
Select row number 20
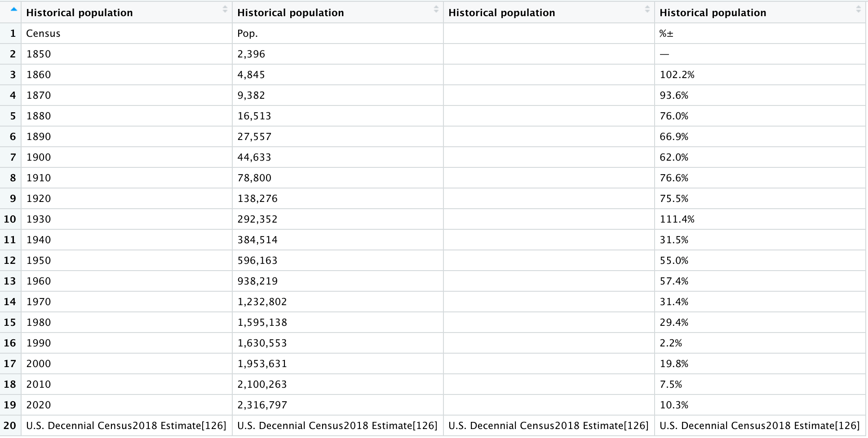point(10,426)
